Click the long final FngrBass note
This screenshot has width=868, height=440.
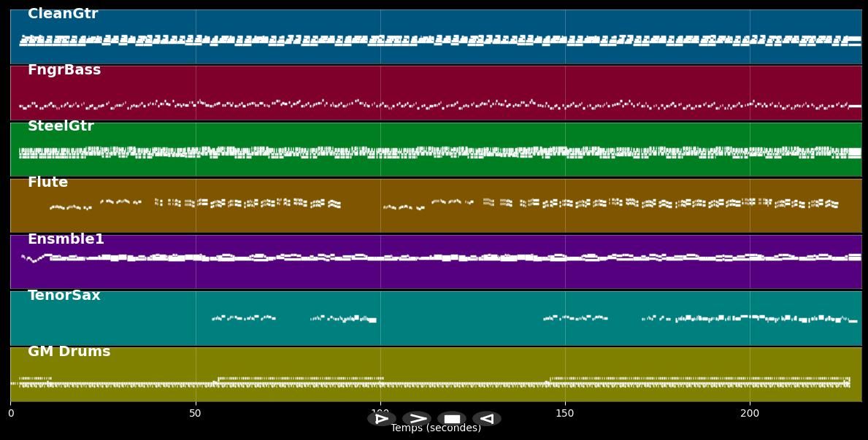point(855,107)
